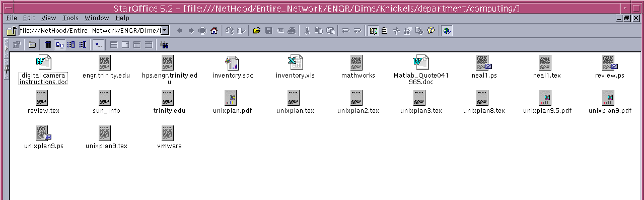Image resolution: width=644 pixels, height=200 pixels.
Task: Open the File menu
Action: click(12, 18)
